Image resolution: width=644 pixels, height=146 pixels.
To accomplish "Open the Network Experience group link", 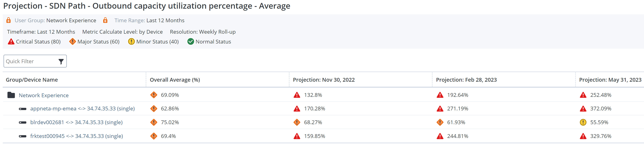I will 43,95.
